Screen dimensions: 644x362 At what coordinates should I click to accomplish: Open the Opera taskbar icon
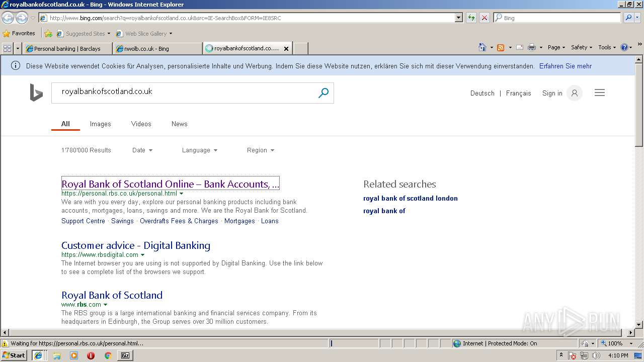(91, 355)
